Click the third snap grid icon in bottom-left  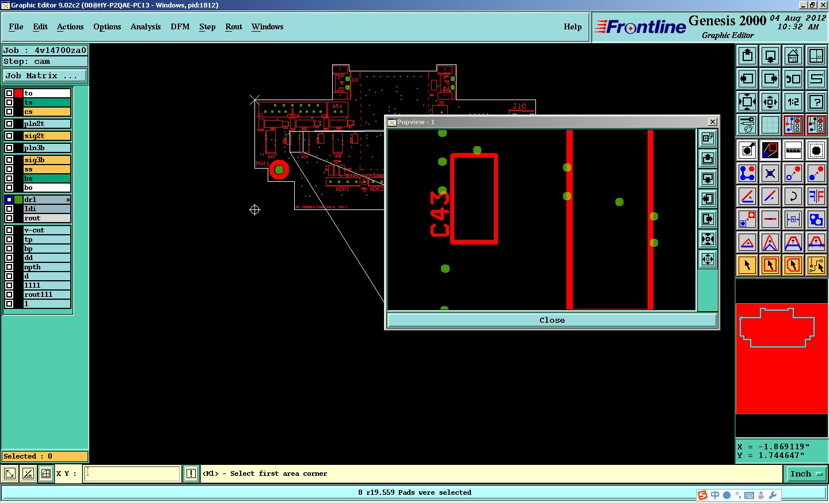pos(46,474)
